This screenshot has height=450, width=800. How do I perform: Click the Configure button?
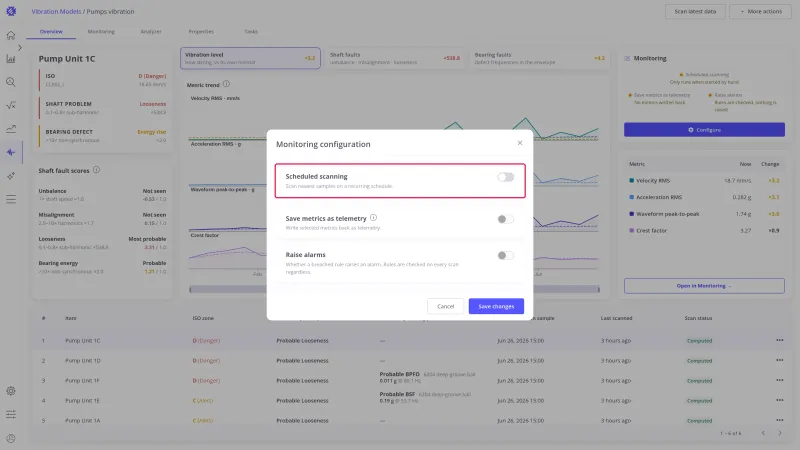[x=704, y=130]
